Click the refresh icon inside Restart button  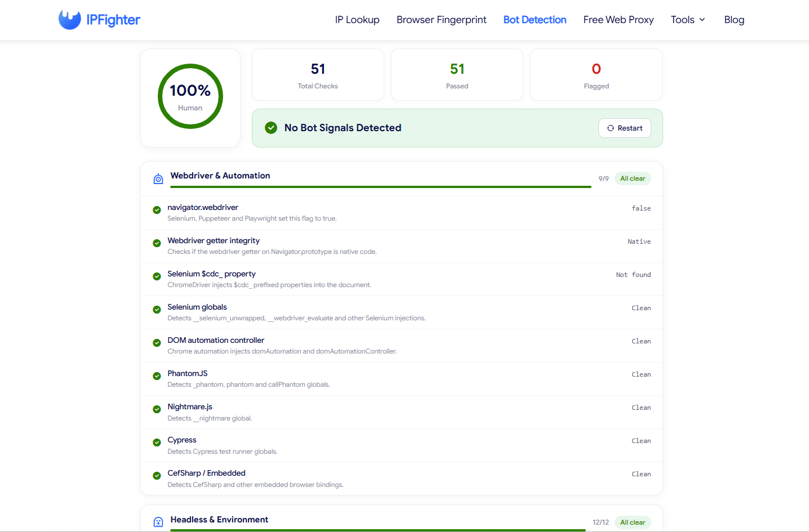[x=610, y=128]
